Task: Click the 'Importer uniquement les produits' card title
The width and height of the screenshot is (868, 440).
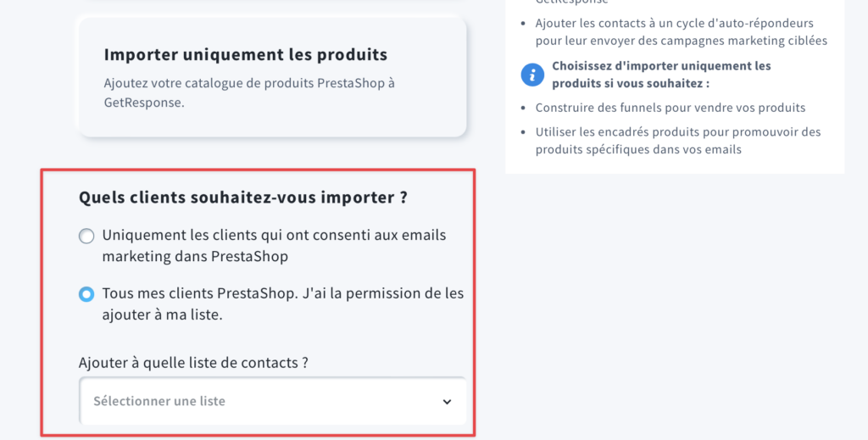Action: point(246,55)
